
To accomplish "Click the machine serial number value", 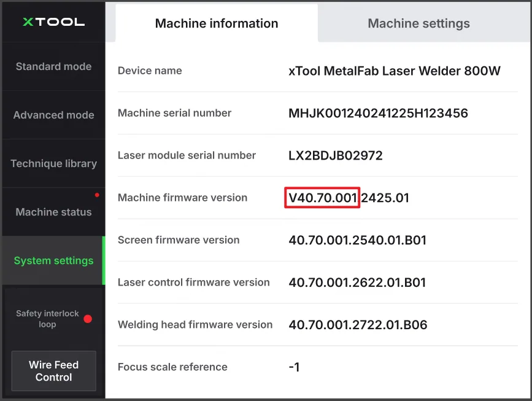I will click(x=378, y=113).
